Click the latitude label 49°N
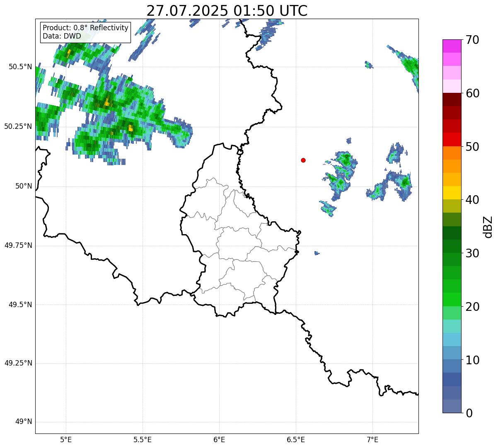498x448 pixels. [24, 422]
